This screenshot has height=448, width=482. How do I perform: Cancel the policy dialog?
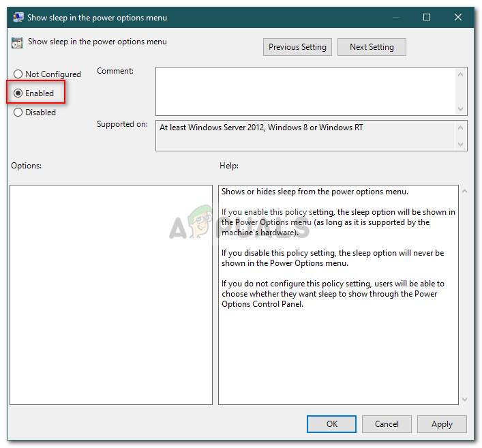point(387,424)
